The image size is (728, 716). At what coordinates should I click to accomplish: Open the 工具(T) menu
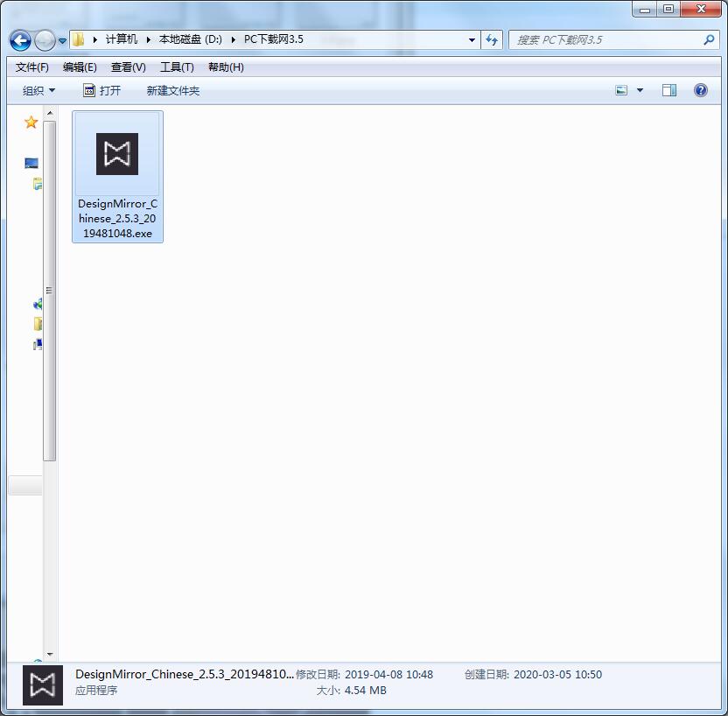tap(177, 67)
